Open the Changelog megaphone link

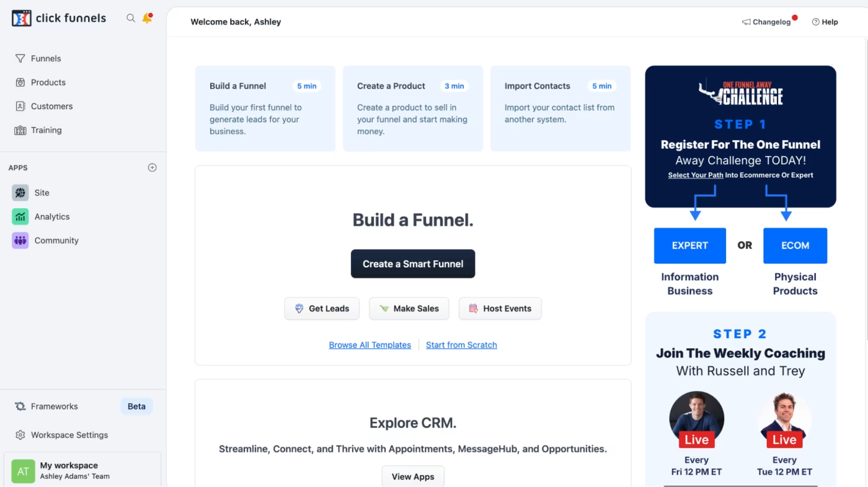coord(766,22)
